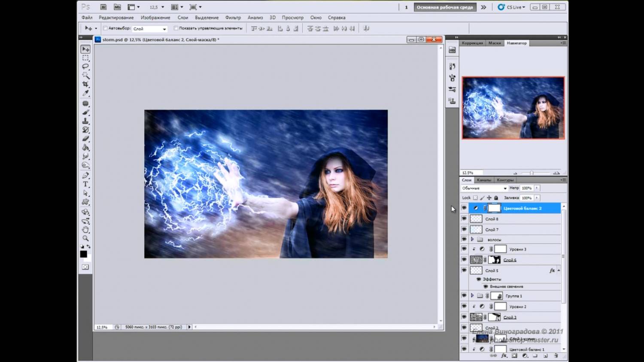
Task: Select the Dodge tool
Action: (x=85, y=165)
